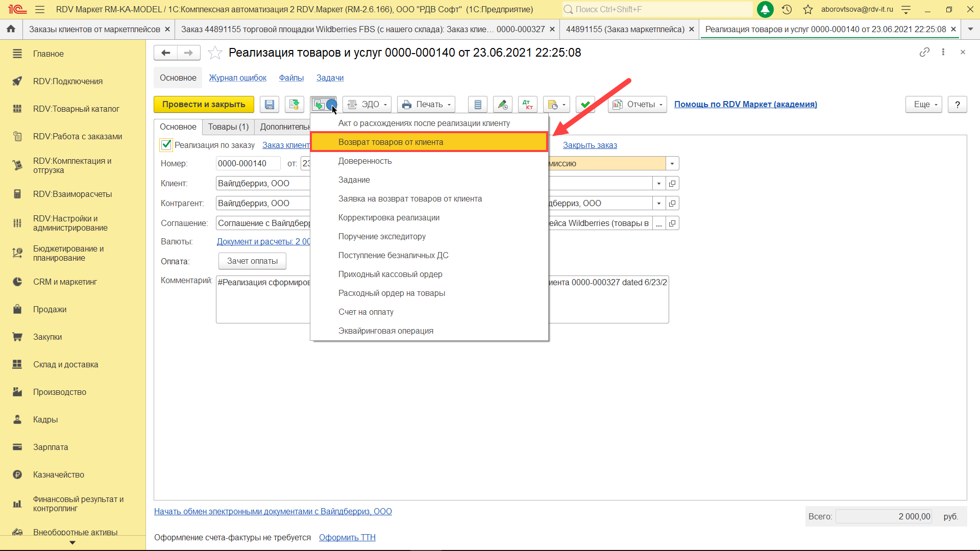Viewport: 980px width, 551px height.
Task: Click the Провести и закрыть button
Action: click(x=204, y=105)
